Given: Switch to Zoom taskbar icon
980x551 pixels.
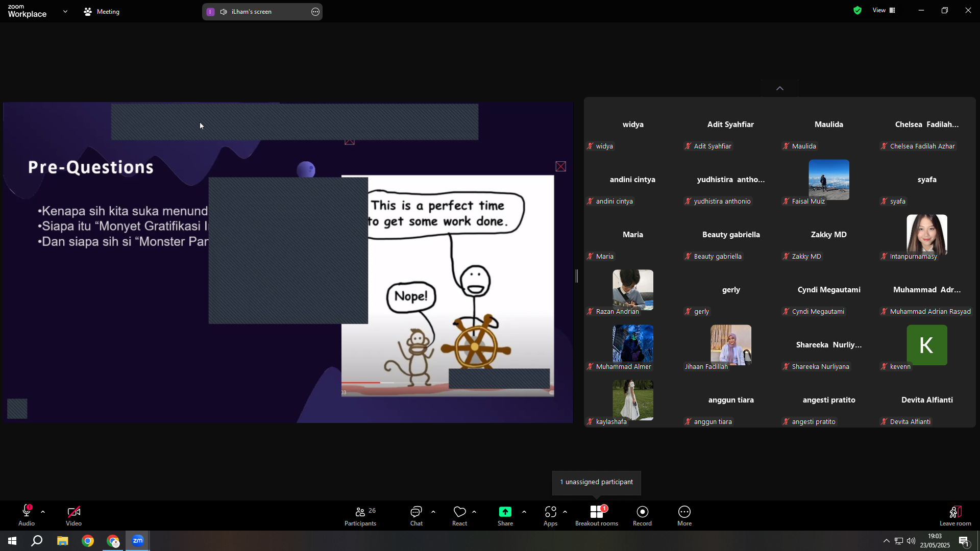Looking at the screenshot, I should (138, 541).
